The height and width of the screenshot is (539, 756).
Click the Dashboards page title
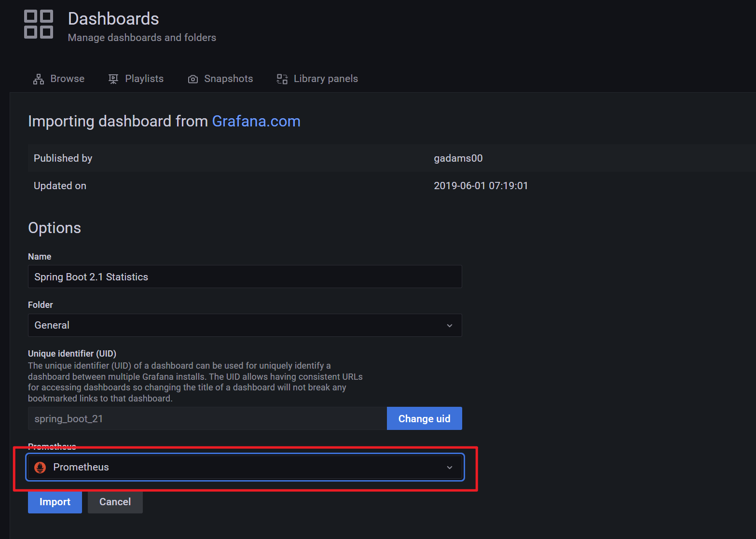[113, 19]
